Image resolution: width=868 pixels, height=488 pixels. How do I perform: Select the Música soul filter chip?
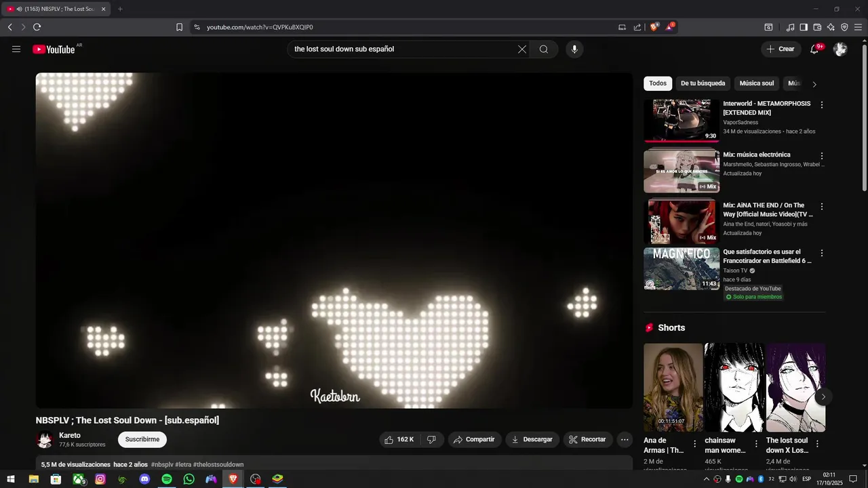coord(756,83)
